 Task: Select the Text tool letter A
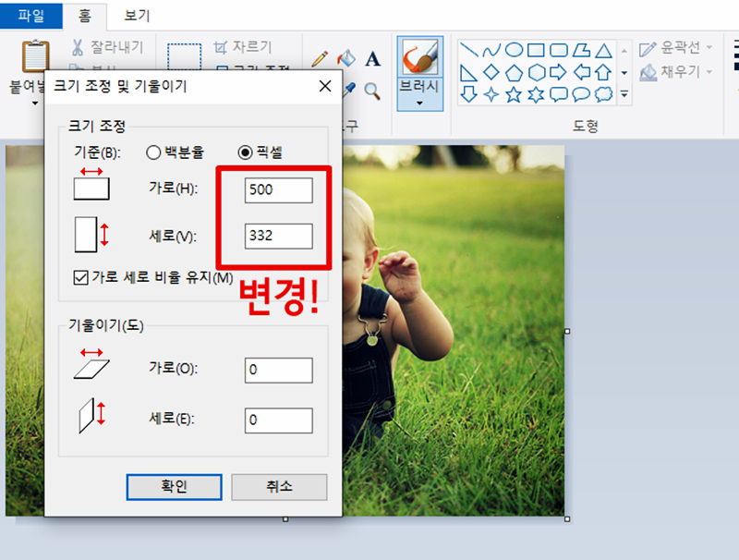tap(373, 59)
